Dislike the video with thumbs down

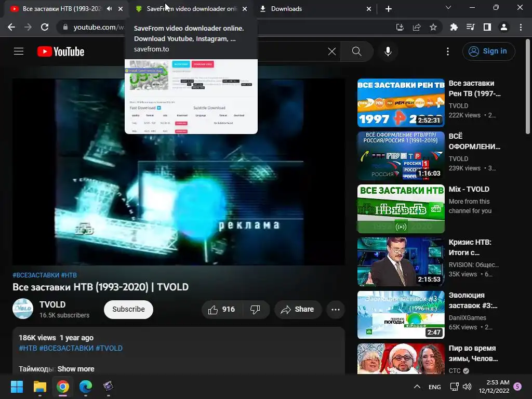pyautogui.click(x=255, y=309)
